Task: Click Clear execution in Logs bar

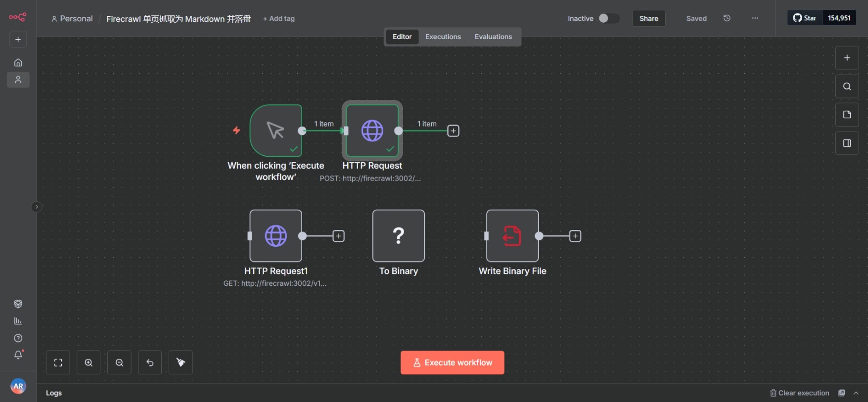Action: (x=799, y=393)
